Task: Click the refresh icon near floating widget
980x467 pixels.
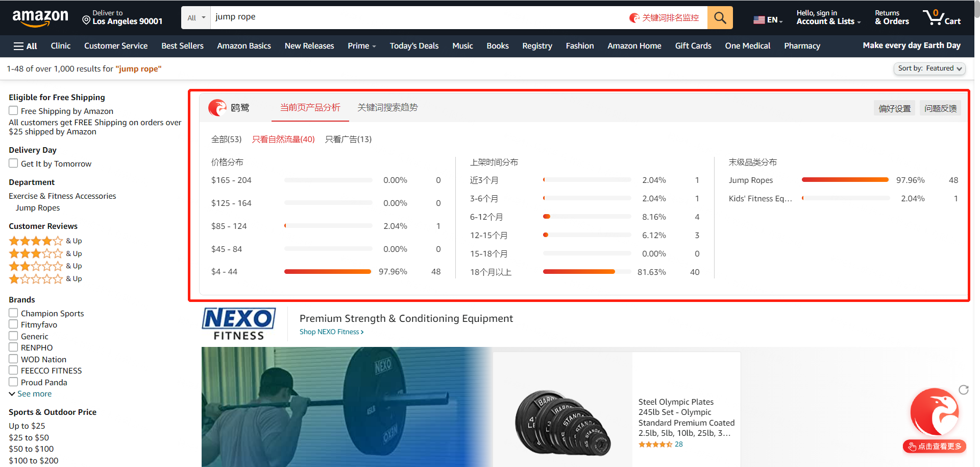Action: 964,390
